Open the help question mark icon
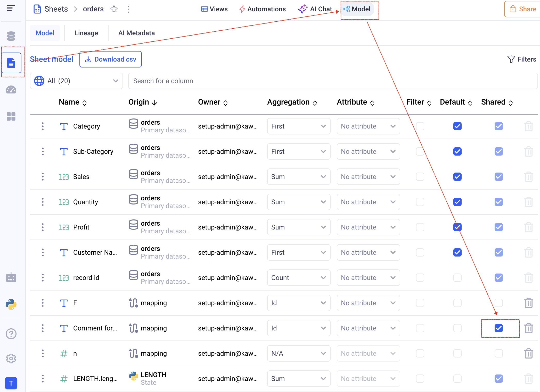540x392 pixels. point(11,334)
